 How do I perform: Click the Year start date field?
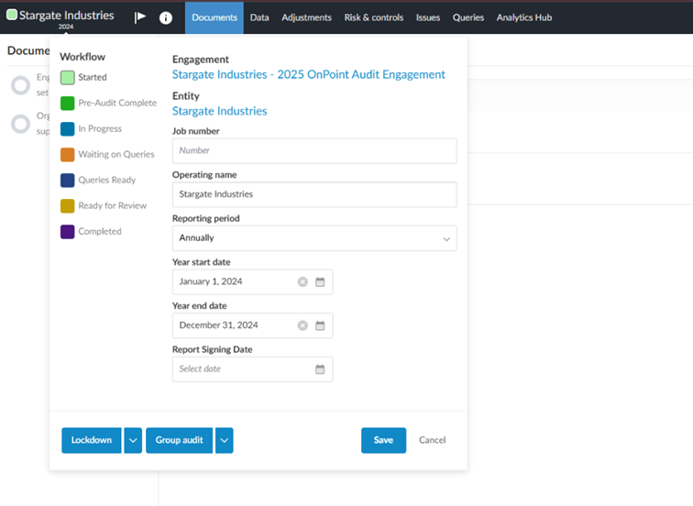[x=252, y=282]
